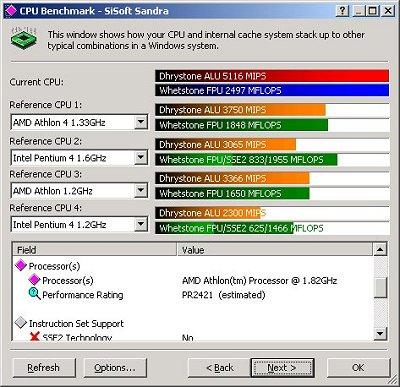Click the AMD Athlon(tm) Processor @ 1.82GHz value

[x=260, y=280]
